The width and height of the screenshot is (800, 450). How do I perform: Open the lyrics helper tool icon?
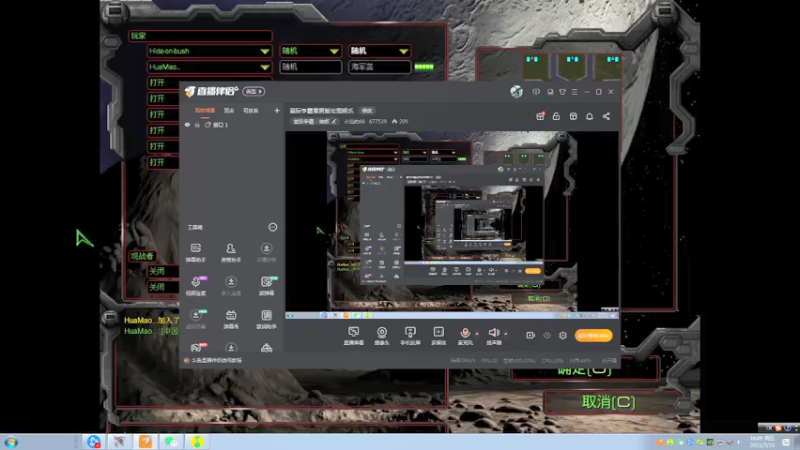tap(266, 319)
